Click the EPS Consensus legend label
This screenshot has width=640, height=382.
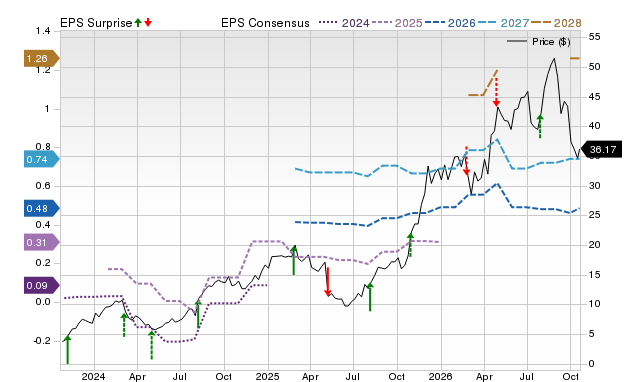click(265, 23)
